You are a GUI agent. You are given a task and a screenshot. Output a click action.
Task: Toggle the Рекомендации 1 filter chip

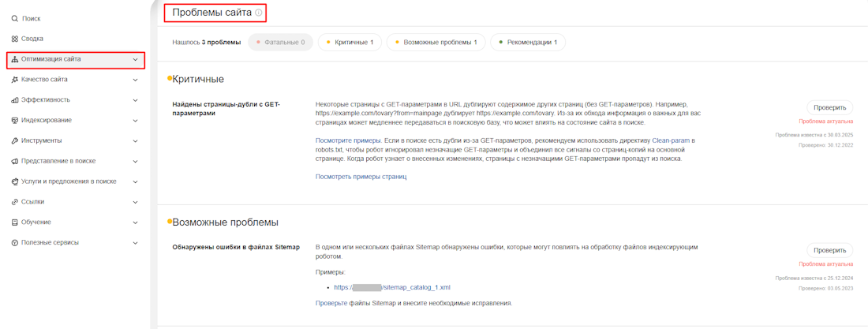pyautogui.click(x=527, y=43)
